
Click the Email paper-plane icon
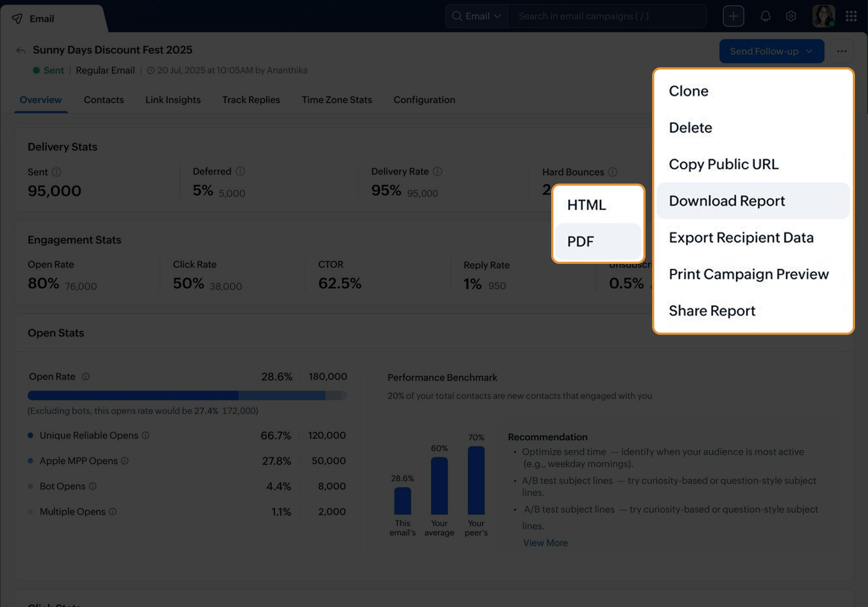coord(17,19)
